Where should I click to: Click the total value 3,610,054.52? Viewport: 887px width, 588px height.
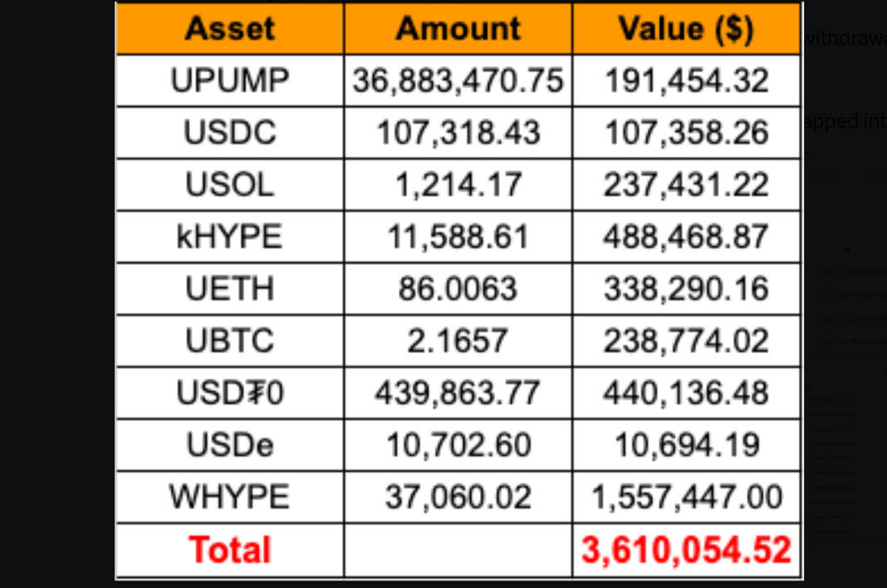point(686,550)
